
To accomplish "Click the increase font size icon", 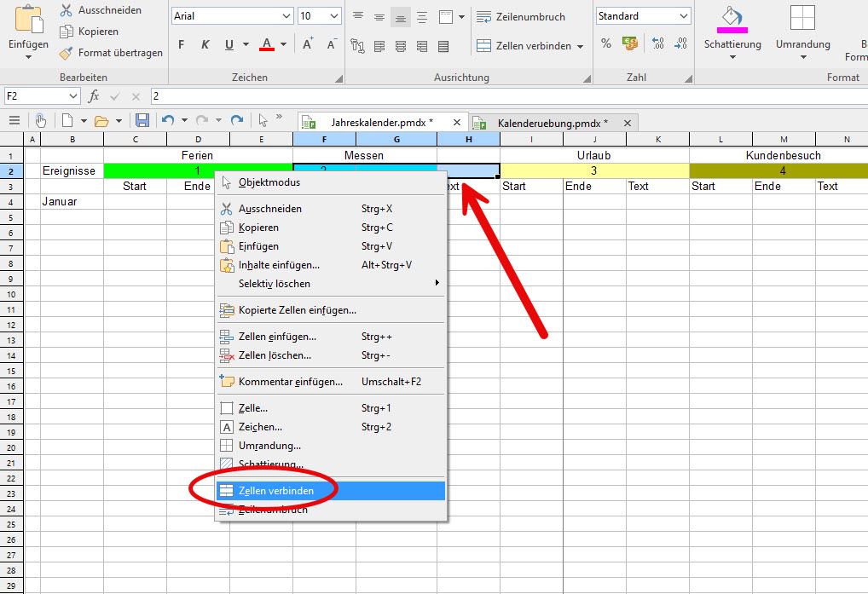I will pyautogui.click(x=308, y=43).
